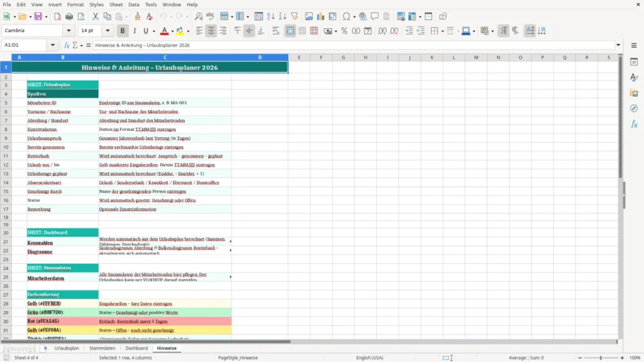
Task: Zoom in with plus button
Action: (622, 358)
